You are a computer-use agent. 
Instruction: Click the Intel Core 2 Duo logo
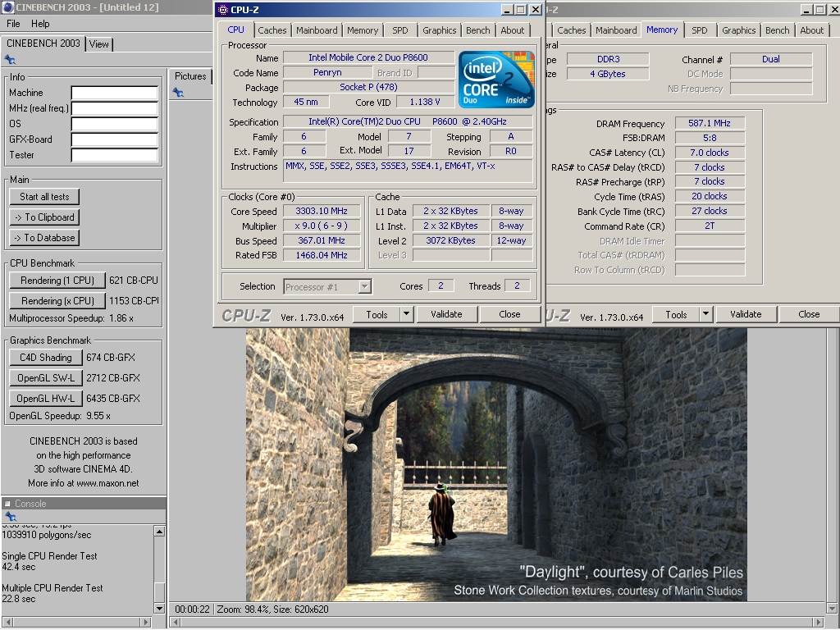496,80
